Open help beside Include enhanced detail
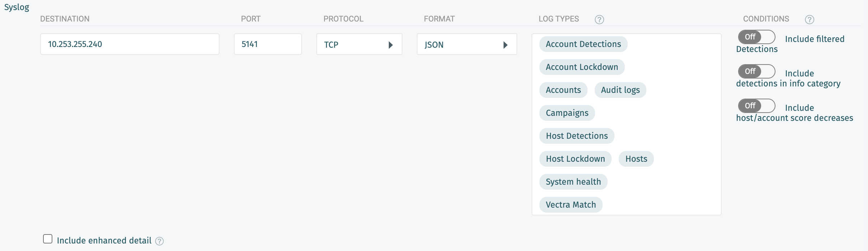Image resolution: width=868 pixels, height=251 pixels. 159,241
